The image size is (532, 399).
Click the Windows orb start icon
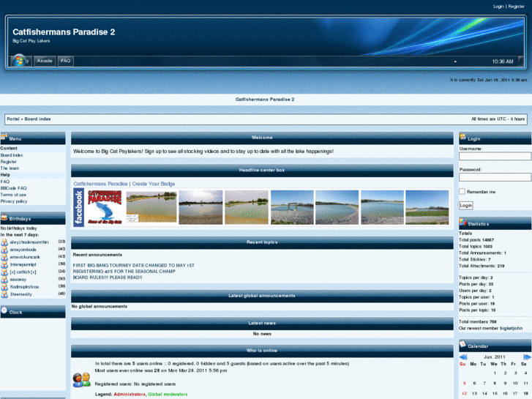tap(19, 61)
